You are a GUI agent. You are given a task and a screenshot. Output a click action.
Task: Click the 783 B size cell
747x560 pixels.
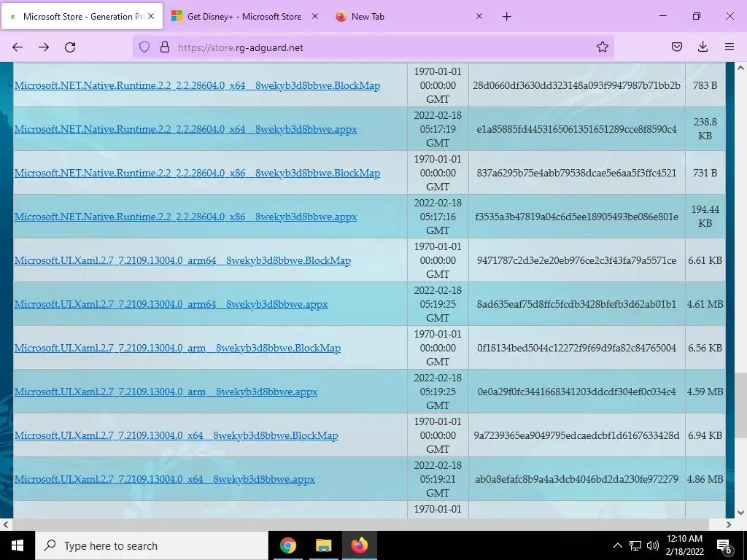pyautogui.click(x=705, y=86)
